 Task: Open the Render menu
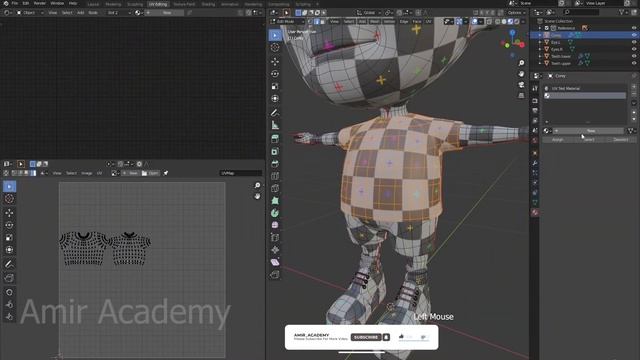pyautogui.click(x=40, y=3)
